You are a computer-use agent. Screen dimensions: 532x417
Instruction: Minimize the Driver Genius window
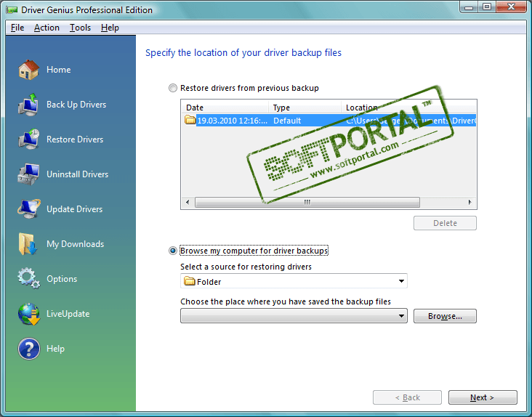point(469,7)
